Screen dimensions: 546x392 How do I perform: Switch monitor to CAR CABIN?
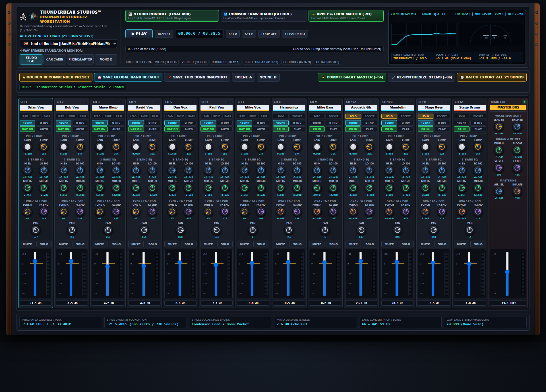55,59
